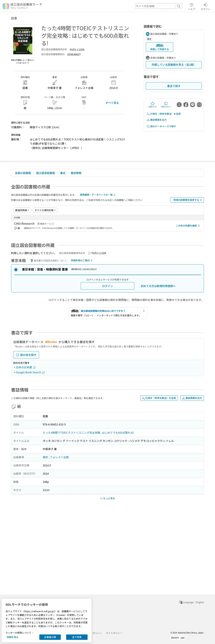215x644 pixels.
Task: Click 他のデータベースで探す link
Action: (161, 126)
